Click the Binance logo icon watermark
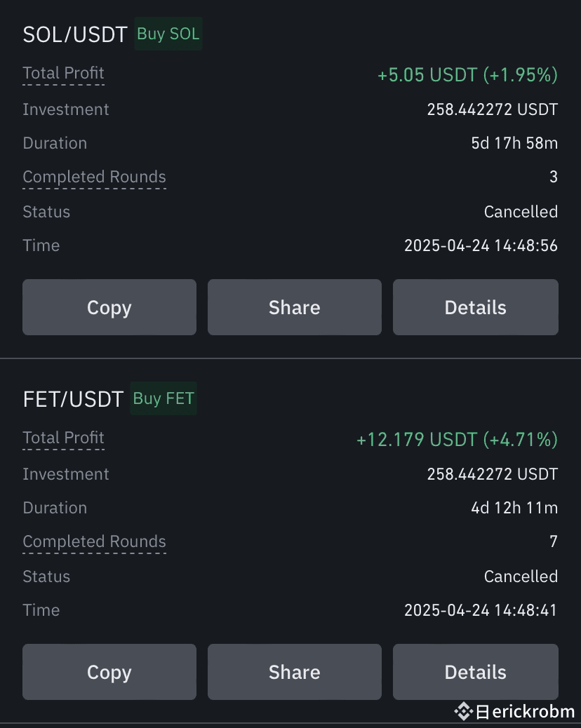Image resolution: width=581 pixels, height=728 pixels. coord(463,711)
